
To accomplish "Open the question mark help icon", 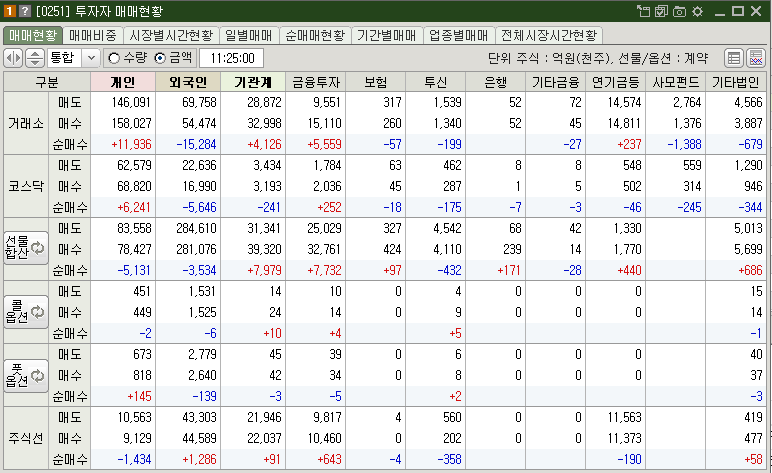I will pos(25,11).
